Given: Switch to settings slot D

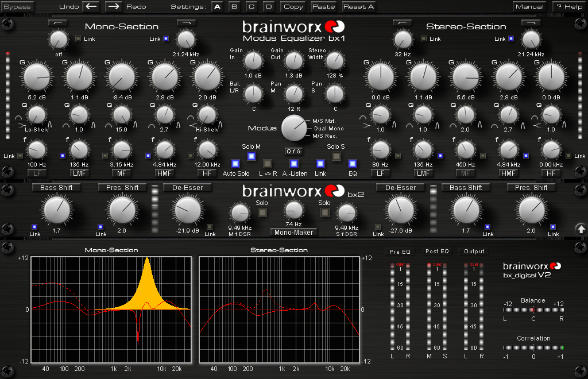Looking at the screenshot, I should pyautogui.click(x=268, y=6).
